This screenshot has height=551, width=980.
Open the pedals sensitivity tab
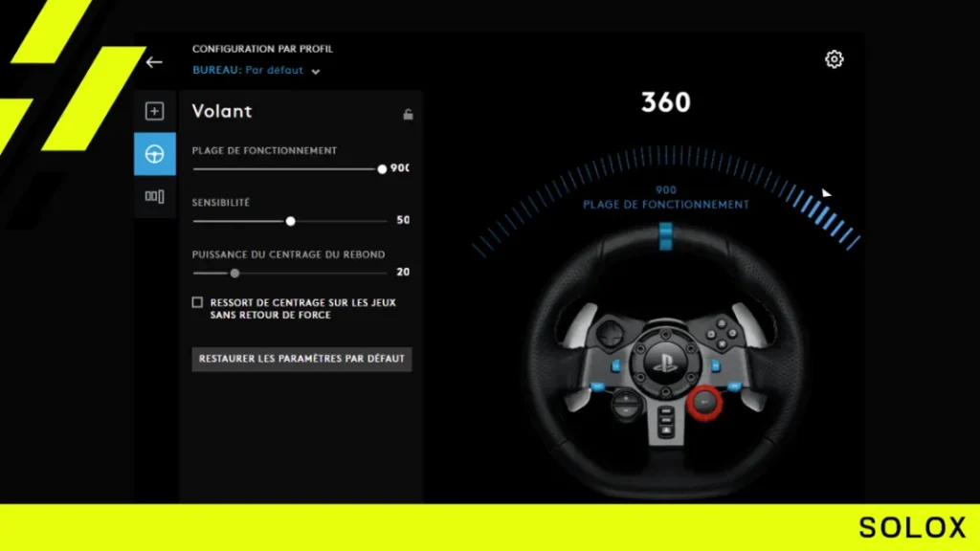coord(154,197)
